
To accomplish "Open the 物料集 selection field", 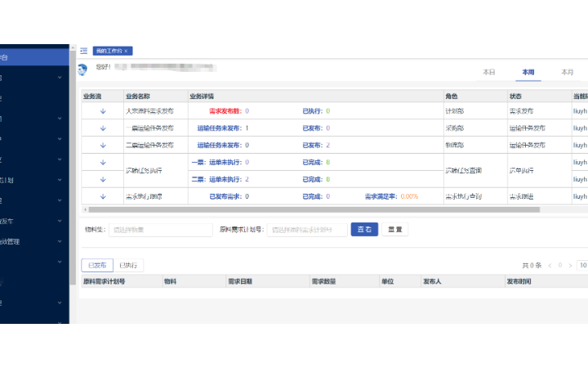I will (161, 230).
